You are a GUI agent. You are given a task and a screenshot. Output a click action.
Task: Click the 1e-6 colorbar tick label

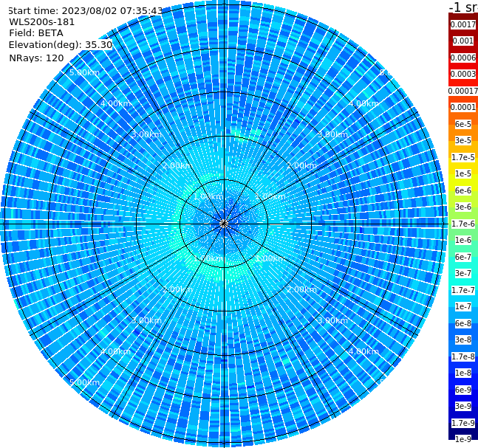point(463,240)
